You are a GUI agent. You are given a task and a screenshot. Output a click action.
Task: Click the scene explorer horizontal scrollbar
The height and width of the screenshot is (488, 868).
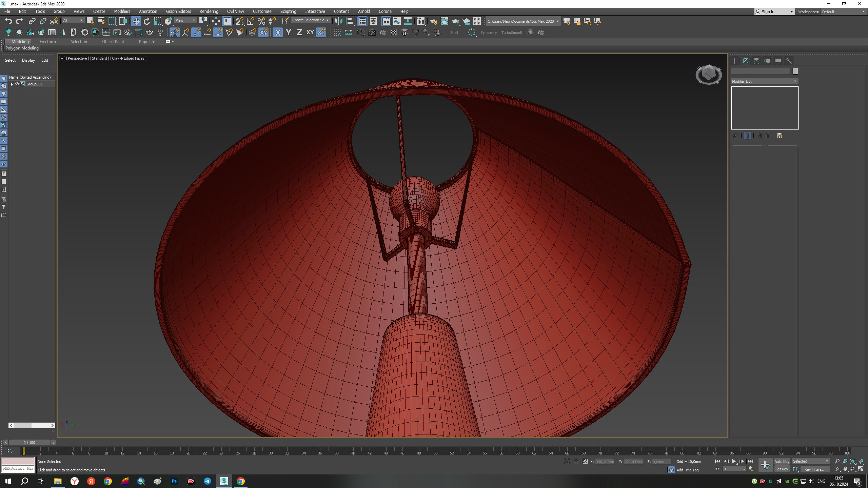32,425
